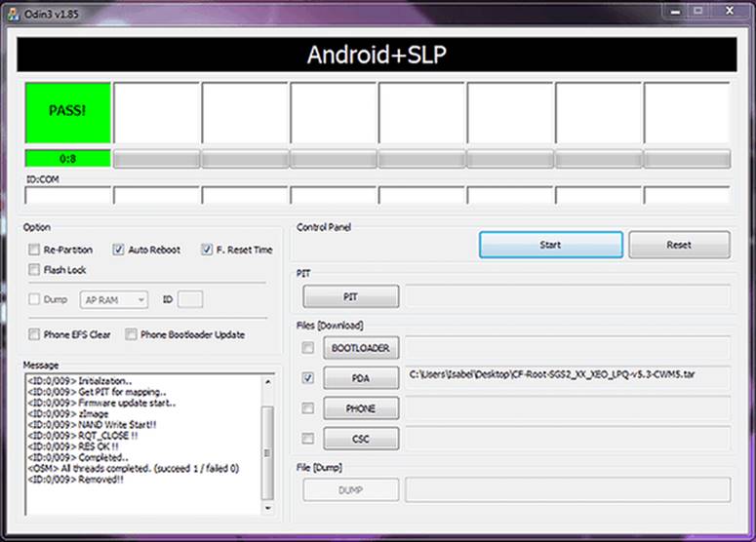Enable Phone Bootloader Update option
The height and width of the screenshot is (542, 756).
pyautogui.click(x=132, y=334)
